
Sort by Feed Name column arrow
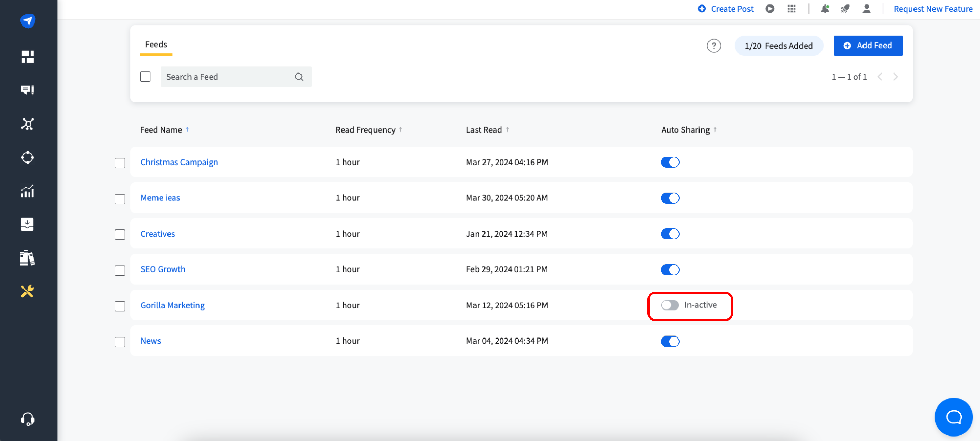click(x=187, y=130)
